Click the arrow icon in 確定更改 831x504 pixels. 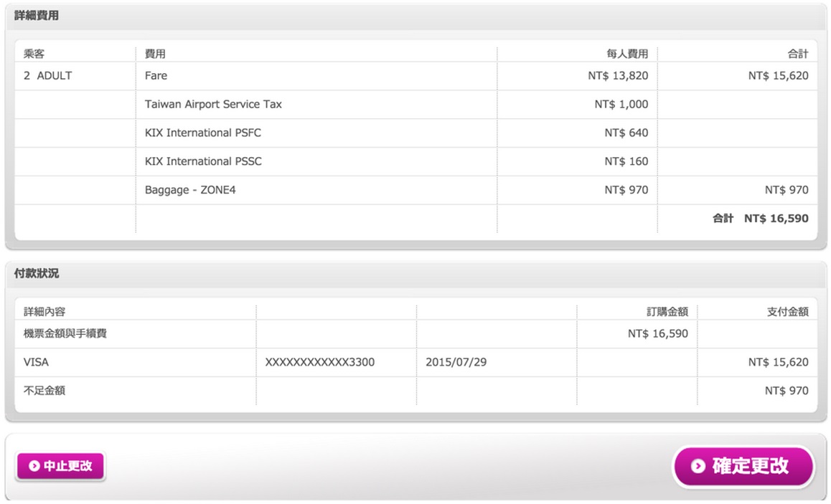(x=698, y=466)
